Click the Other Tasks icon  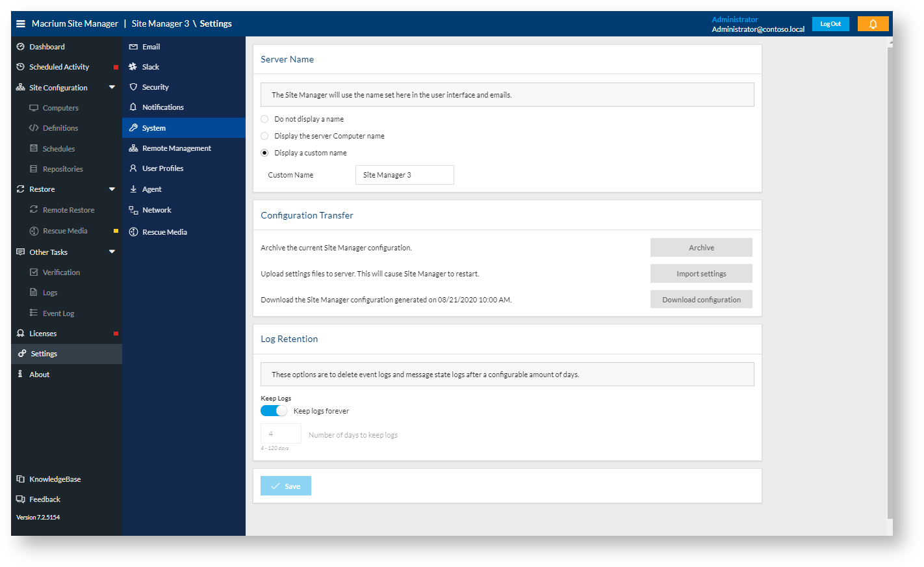click(x=21, y=252)
